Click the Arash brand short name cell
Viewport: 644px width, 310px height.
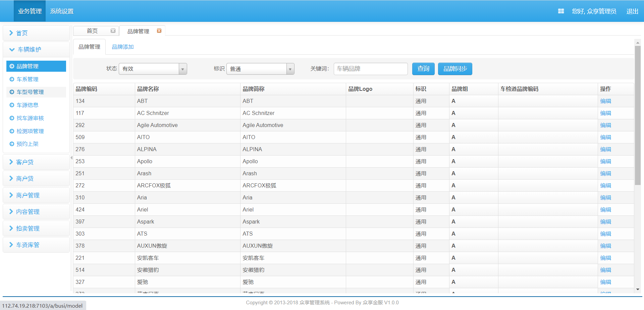tap(293, 174)
